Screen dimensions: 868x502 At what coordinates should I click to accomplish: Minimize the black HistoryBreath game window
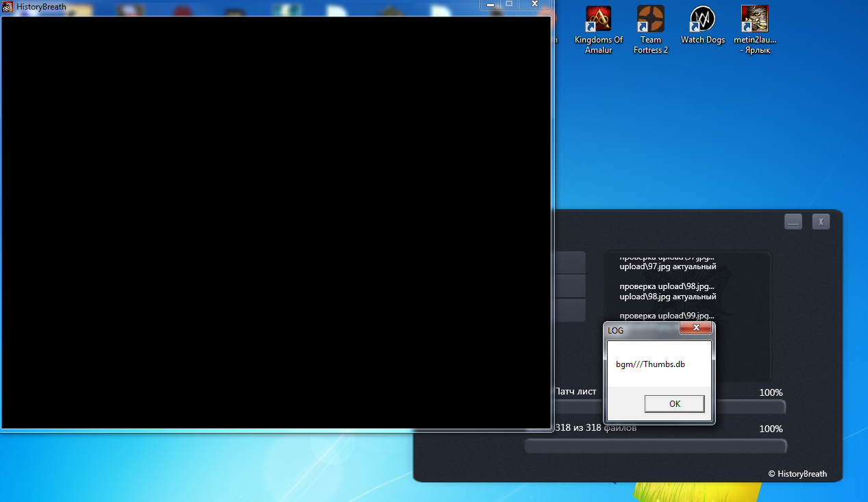click(x=491, y=3)
